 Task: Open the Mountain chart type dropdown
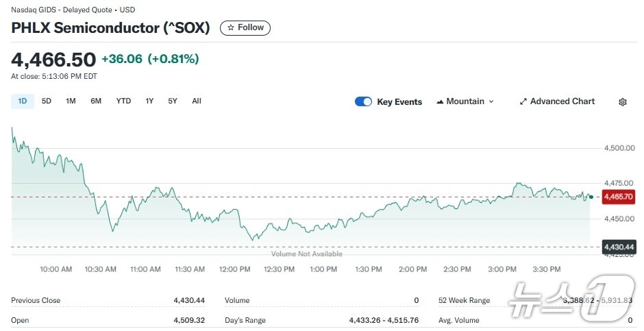[465, 101]
